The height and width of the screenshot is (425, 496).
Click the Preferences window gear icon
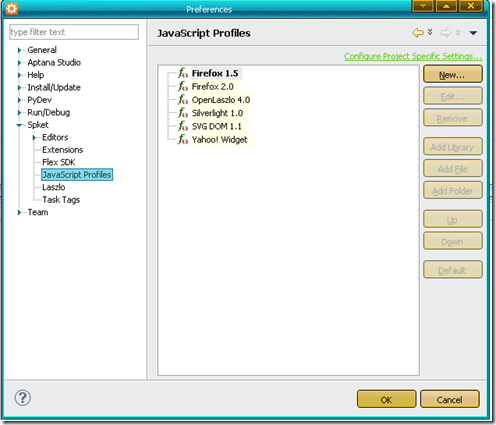(x=12, y=9)
